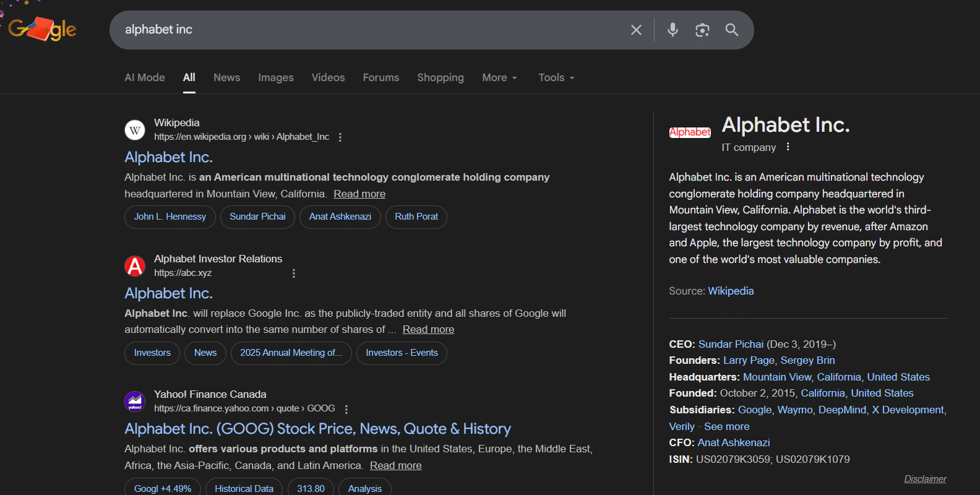Click Read more on Investor Relations snippet
Viewport: 980px width, 495px height.
click(428, 330)
